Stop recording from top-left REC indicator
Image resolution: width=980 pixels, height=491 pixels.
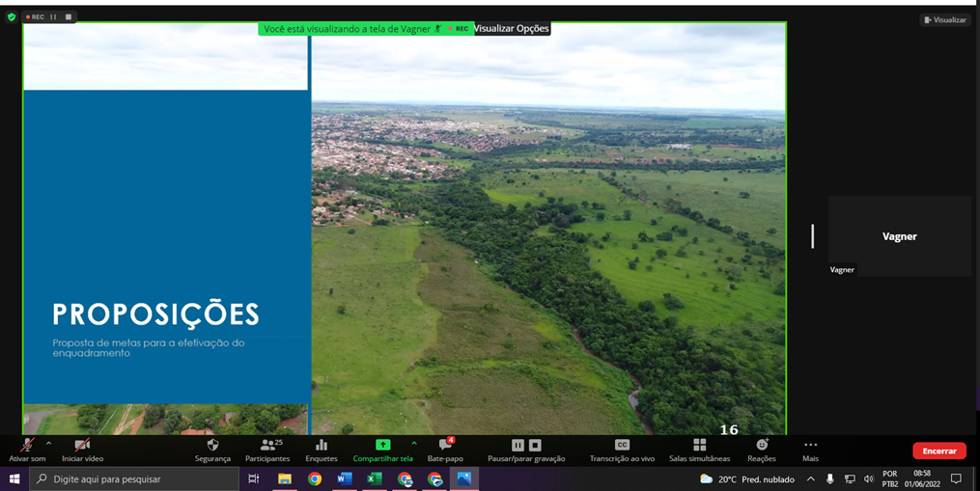pos(69,16)
